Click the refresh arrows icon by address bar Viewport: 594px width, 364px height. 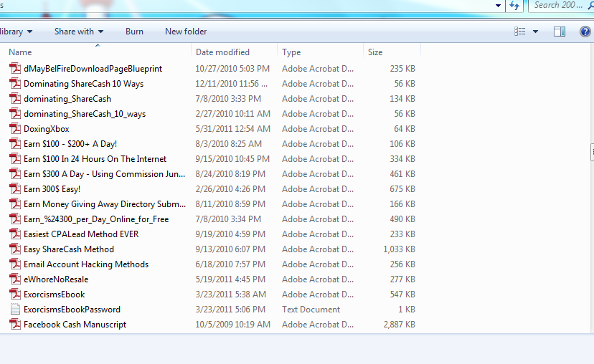(x=514, y=6)
